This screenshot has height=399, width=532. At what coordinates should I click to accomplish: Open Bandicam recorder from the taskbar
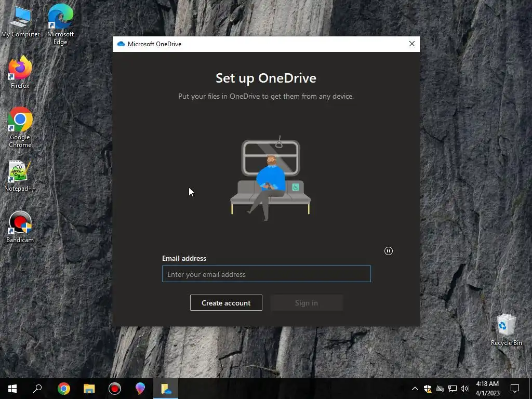point(115,389)
